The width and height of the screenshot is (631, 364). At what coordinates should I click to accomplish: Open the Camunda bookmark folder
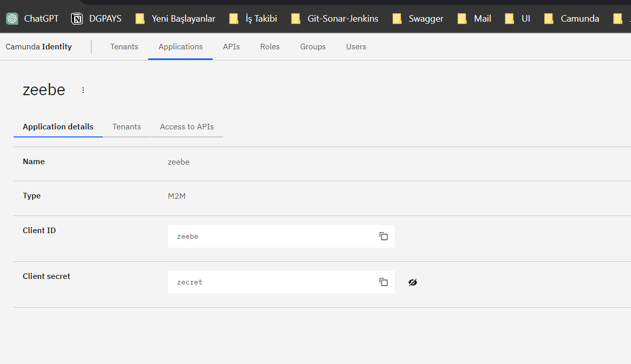(572, 19)
